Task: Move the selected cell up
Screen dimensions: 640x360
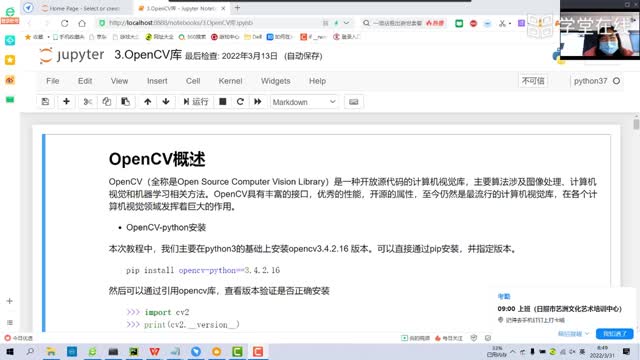Action: click(x=147, y=102)
